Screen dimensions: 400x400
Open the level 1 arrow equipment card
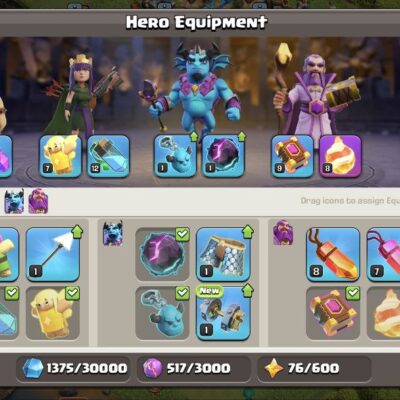[x=53, y=255]
